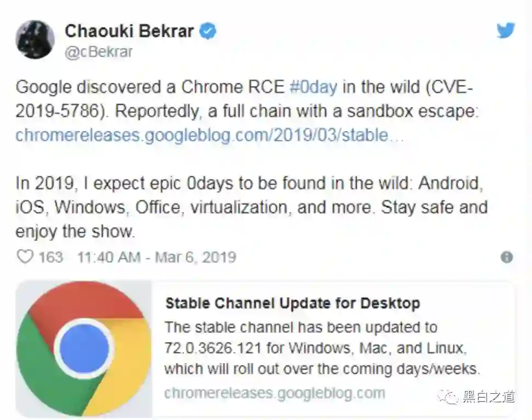This screenshot has height=420, width=532.
Task: Click Chaouki Bekrar's profile avatar
Action: pyautogui.click(x=36, y=39)
